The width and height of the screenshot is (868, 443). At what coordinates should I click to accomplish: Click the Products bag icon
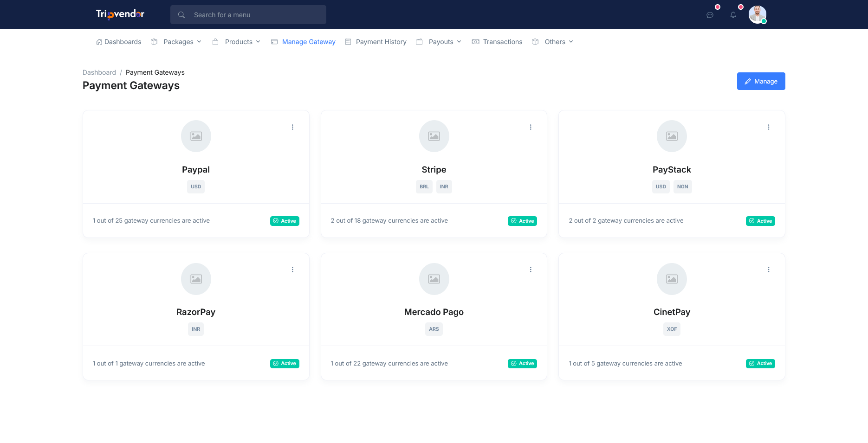(x=215, y=42)
